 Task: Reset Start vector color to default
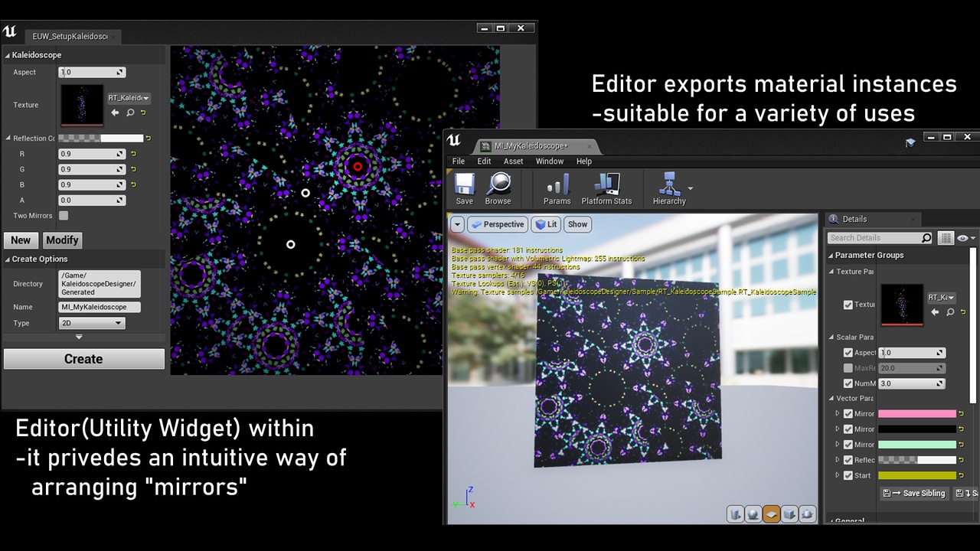(961, 475)
